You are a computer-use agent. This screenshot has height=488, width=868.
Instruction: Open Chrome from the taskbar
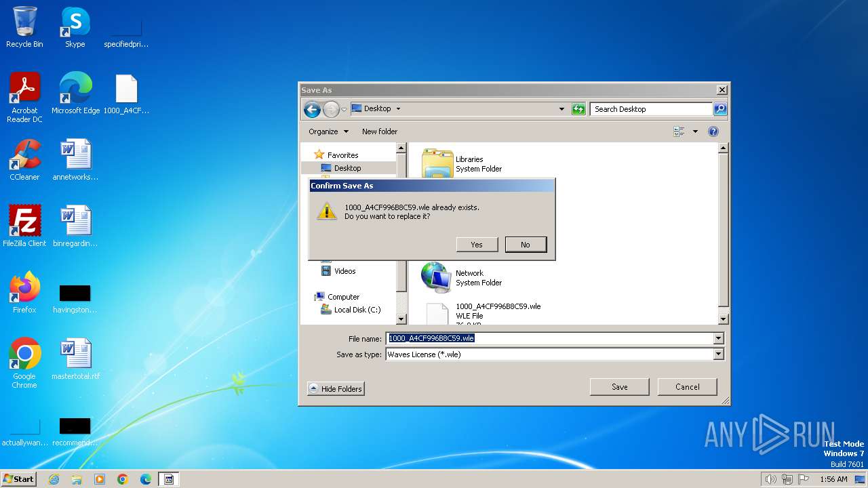tap(123, 479)
